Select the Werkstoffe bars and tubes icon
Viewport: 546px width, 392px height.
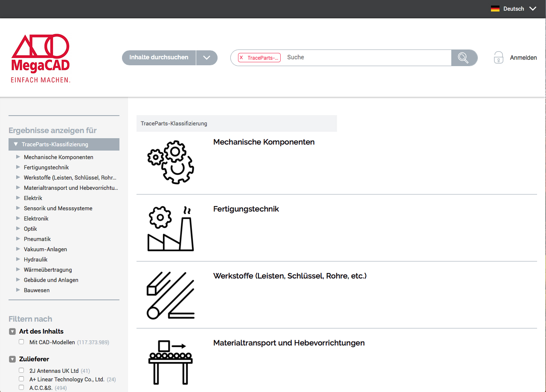click(x=170, y=296)
